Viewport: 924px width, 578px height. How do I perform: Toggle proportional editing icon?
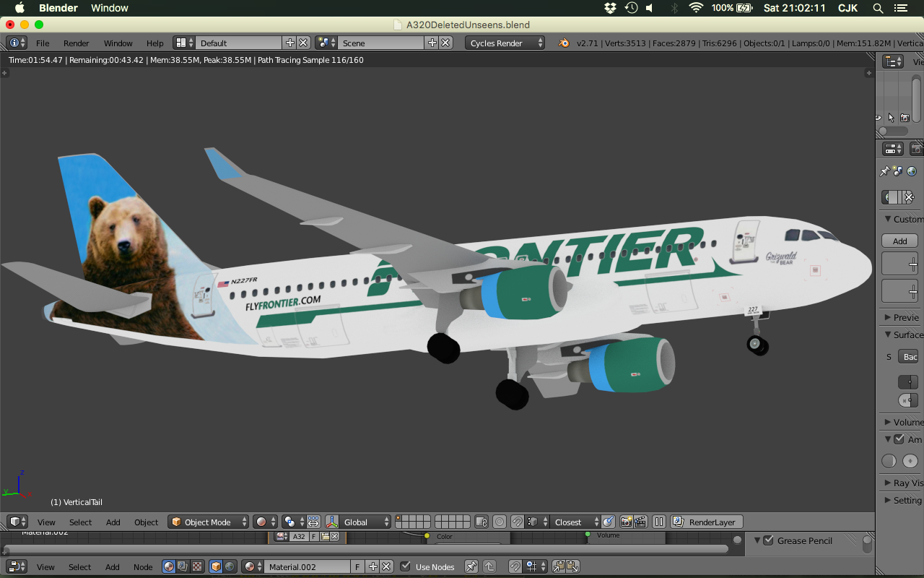tap(500, 522)
